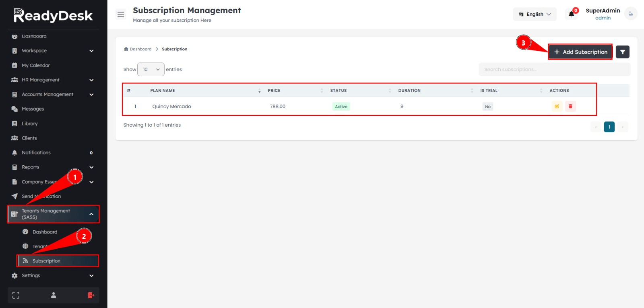Image resolution: width=644 pixels, height=308 pixels.
Task: Edit the Quincy Mercado subscription
Action: tap(557, 106)
